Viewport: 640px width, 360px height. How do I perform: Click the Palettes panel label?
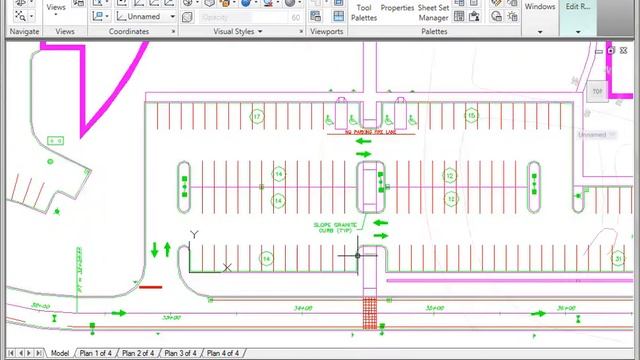(434, 31)
